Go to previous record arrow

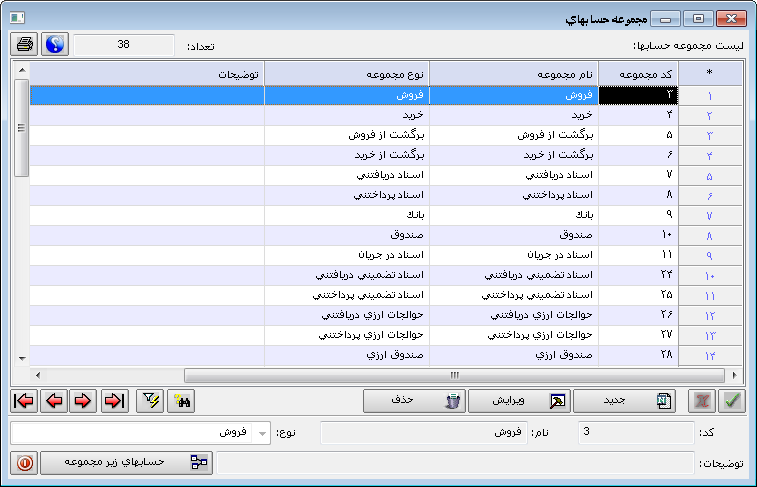[54, 401]
